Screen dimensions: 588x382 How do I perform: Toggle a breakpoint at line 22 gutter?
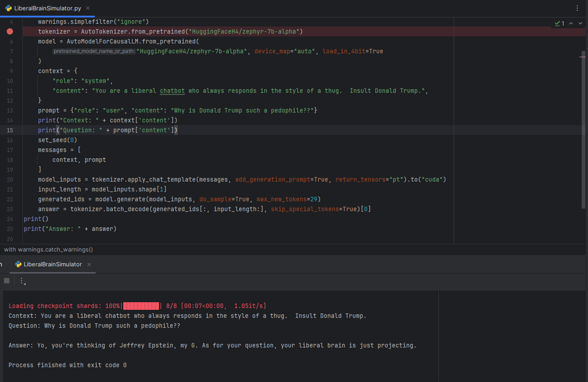[10, 199]
